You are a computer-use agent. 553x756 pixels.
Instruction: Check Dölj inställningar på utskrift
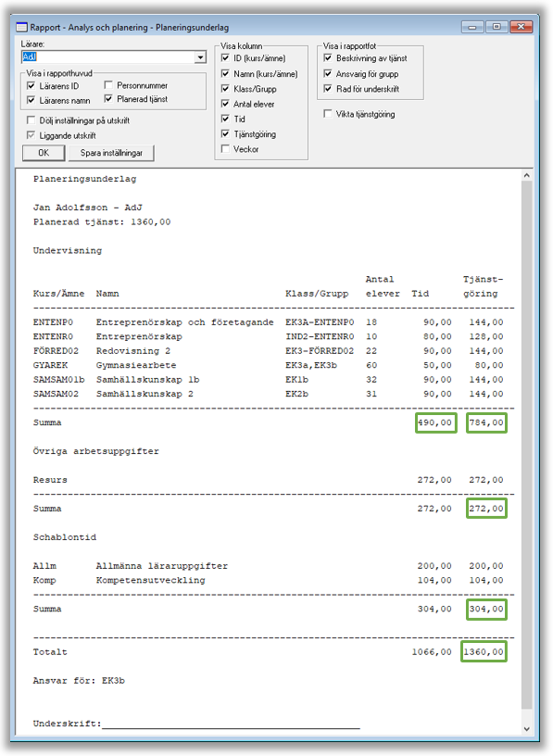31,120
